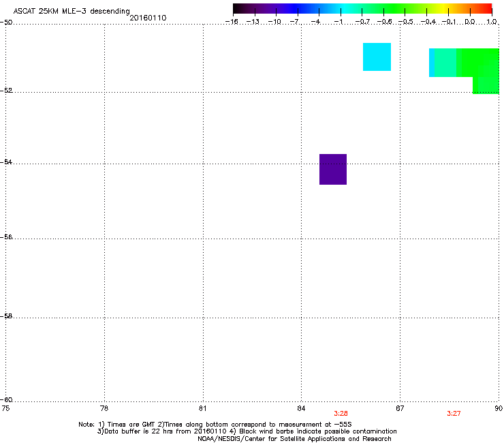The height and width of the screenshot is (443, 504).
Task: Click the latitude axis label '-54'
Action: (x=6, y=162)
